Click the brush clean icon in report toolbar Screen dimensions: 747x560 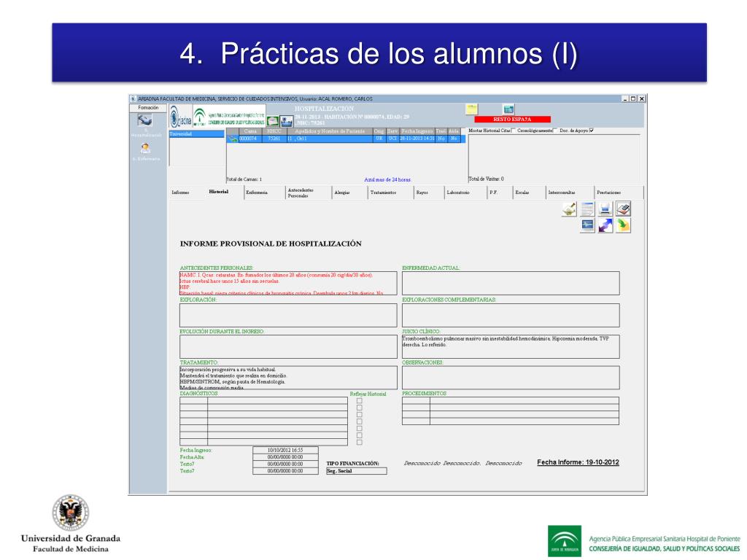569,209
